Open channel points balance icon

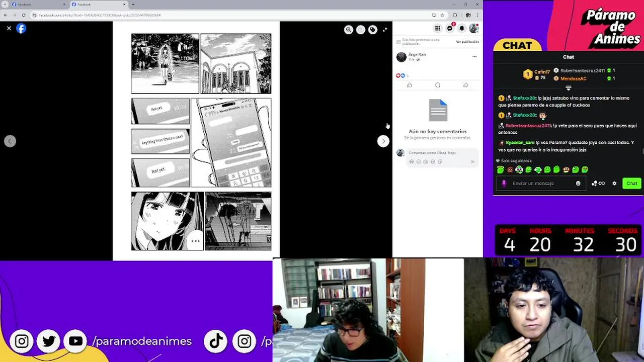tap(598, 184)
